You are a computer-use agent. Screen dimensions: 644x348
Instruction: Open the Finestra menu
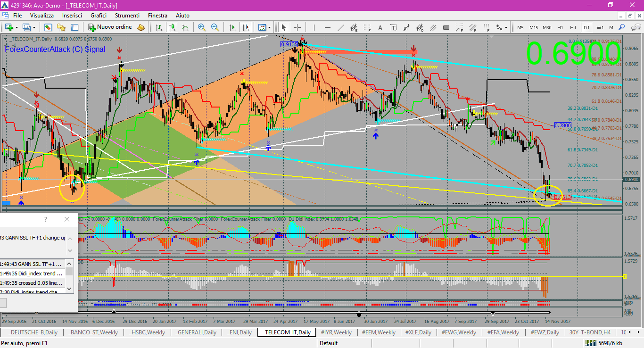[157, 16]
